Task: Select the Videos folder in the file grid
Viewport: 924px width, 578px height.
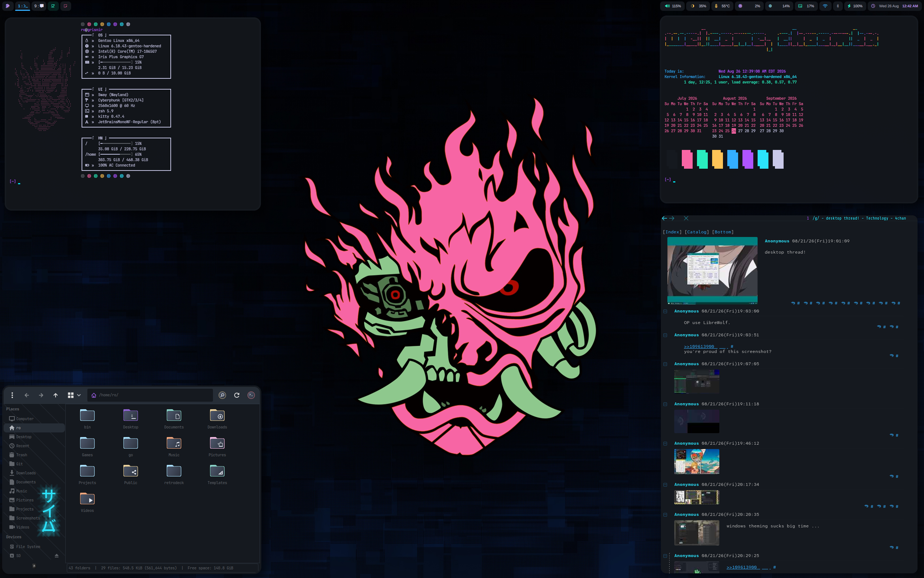Action: point(87,503)
